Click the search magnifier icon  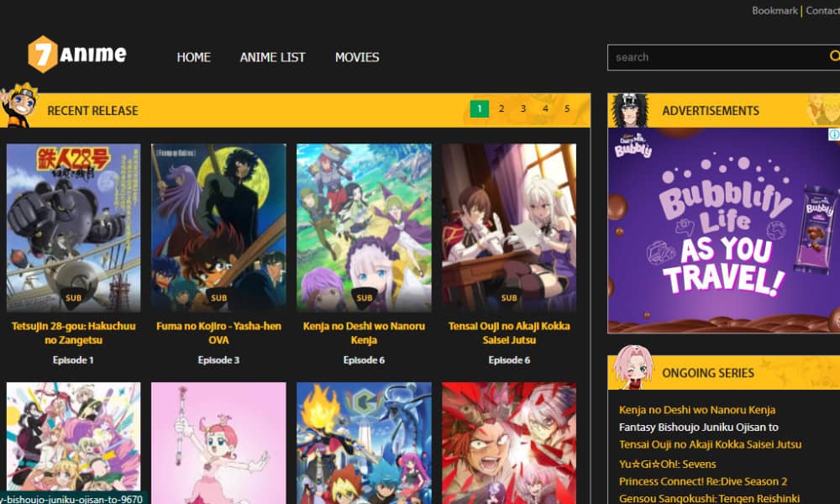pos(834,56)
